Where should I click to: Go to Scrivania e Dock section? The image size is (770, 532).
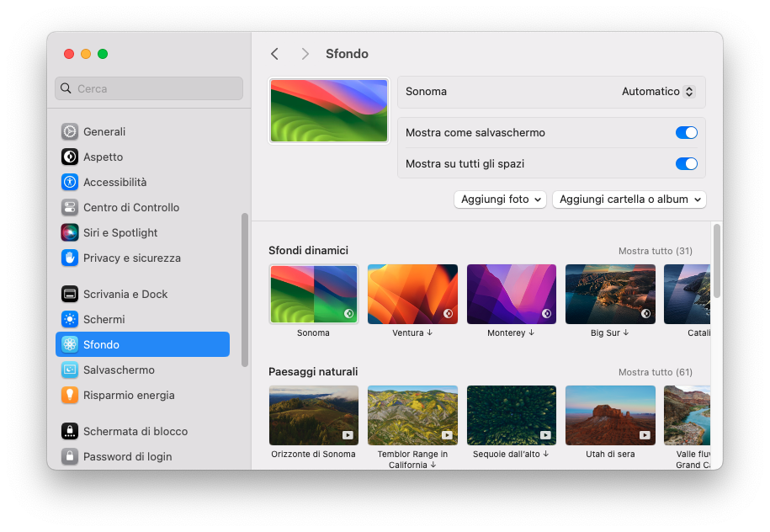coord(125,294)
